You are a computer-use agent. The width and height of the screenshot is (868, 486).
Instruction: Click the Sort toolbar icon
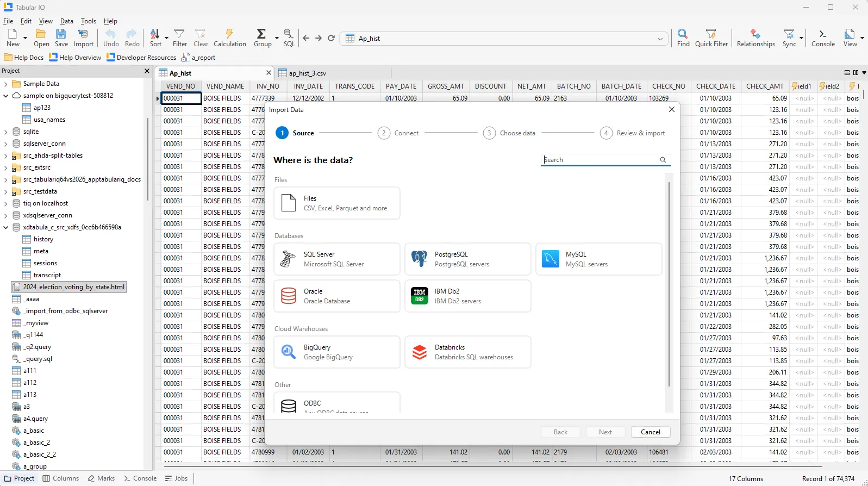(155, 38)
